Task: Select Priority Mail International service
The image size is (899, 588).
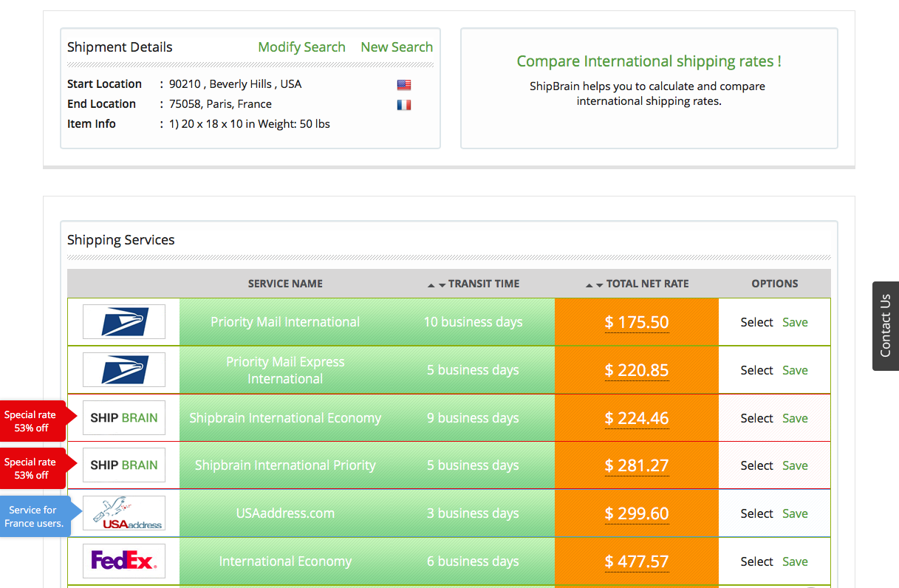Action: (x=756, y=322)
